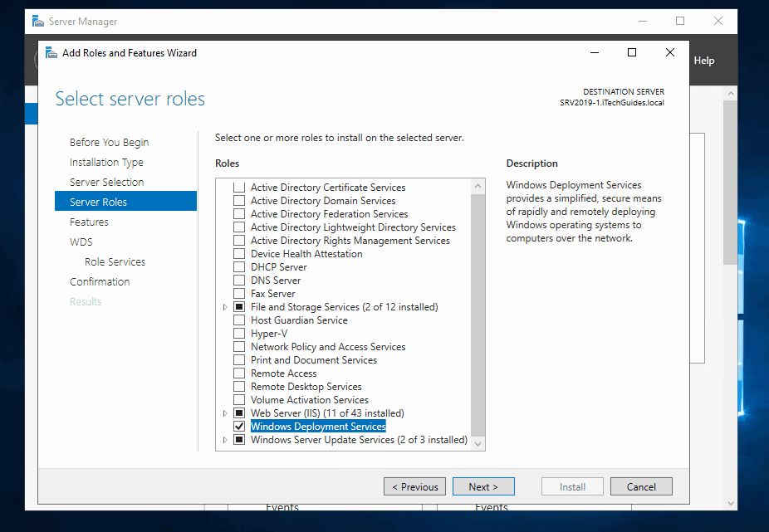Screen dimensions: 769x532
Task: Expand Windows Server Update Services node
Action: pyautogui.click(x=225, y=440)
